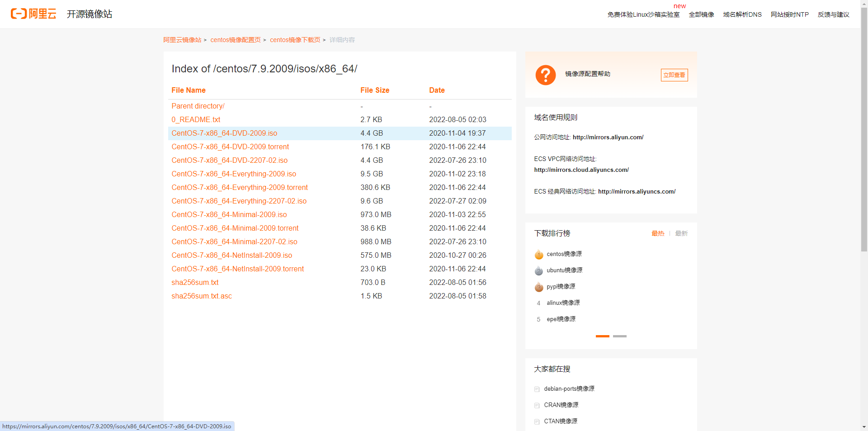Open CRAN镜像源 search suggestion

click(x=561, y=405)
